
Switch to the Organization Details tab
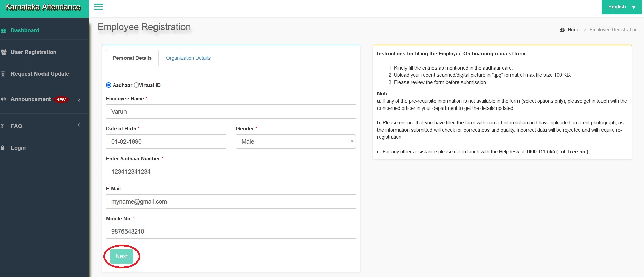coord(188,58)
